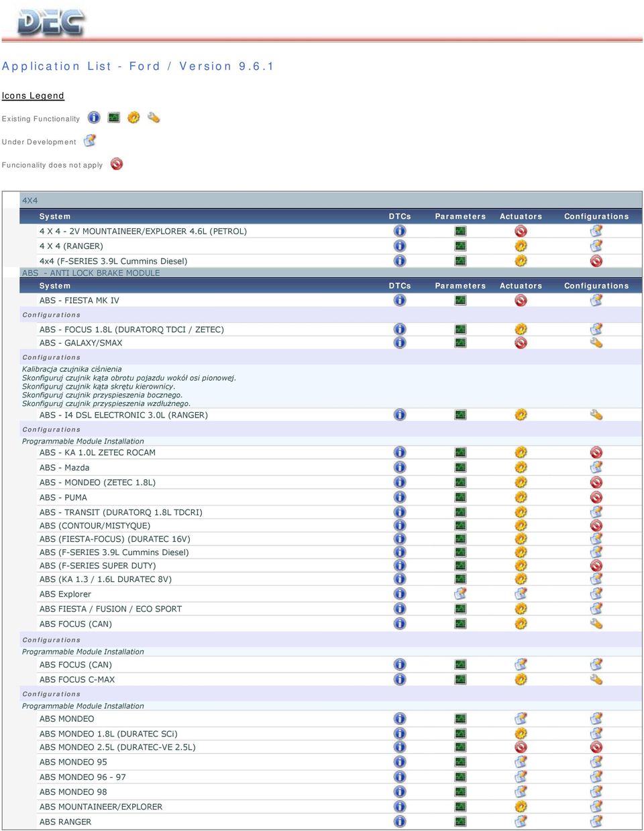Click the legend's orange actuators gear icon
644x831 pixels.
pos(133,117)
